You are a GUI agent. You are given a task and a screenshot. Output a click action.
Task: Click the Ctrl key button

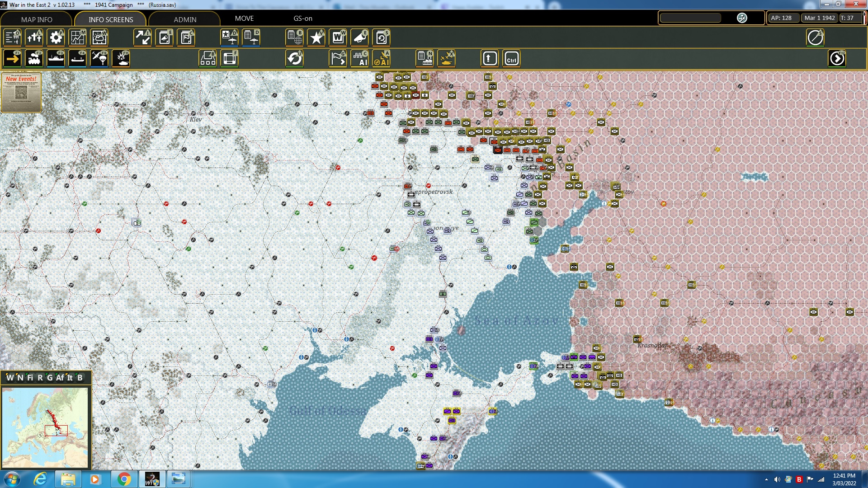tap(511, 59)
